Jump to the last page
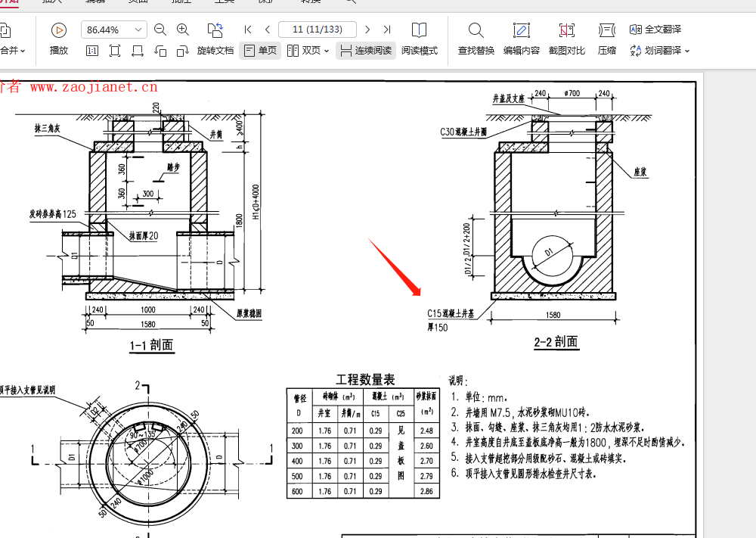This screenshot has width=756, height=538. 386,30
